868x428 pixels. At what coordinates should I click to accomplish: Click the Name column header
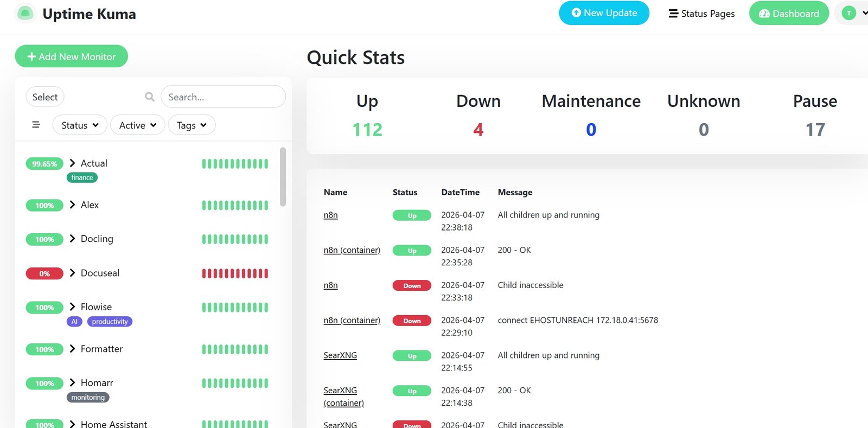pyautogui.click(x=335, y=192)
